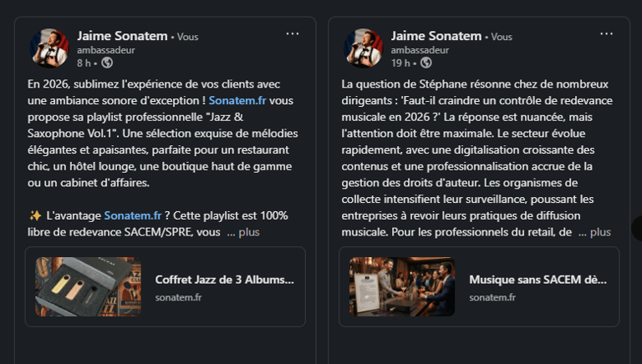642x364 pixels.
Task: Click the profile avatar on the 8 h post
Action: (49, 48)
